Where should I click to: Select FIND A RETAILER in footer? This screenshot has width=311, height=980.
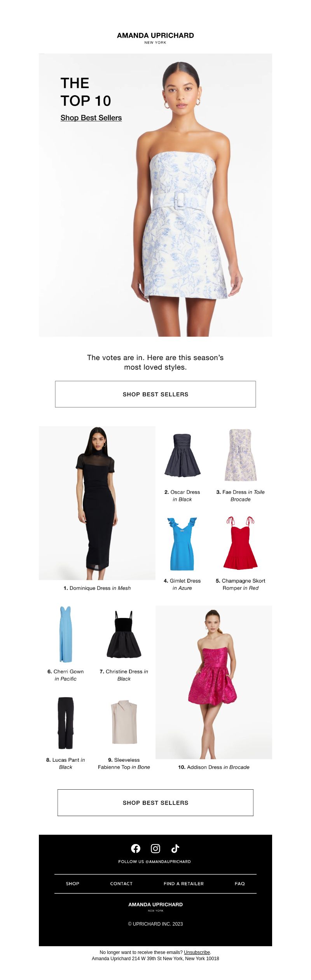(x=183, y=883)
